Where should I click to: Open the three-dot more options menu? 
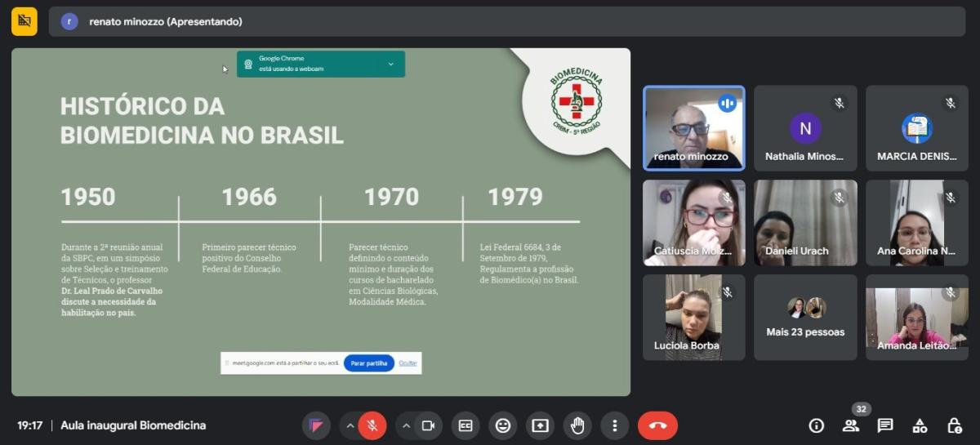pyautogui.click(x=614, y=425)
